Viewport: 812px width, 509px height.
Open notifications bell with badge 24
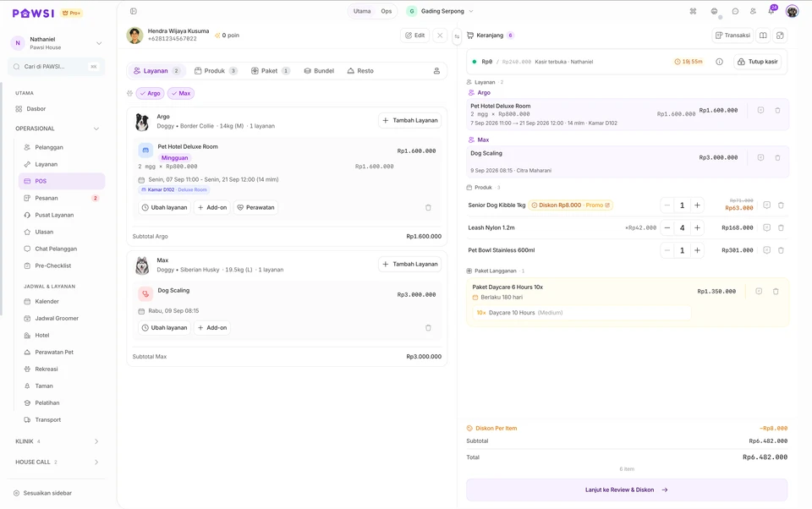pyautogui.click(x=771, y=11)
